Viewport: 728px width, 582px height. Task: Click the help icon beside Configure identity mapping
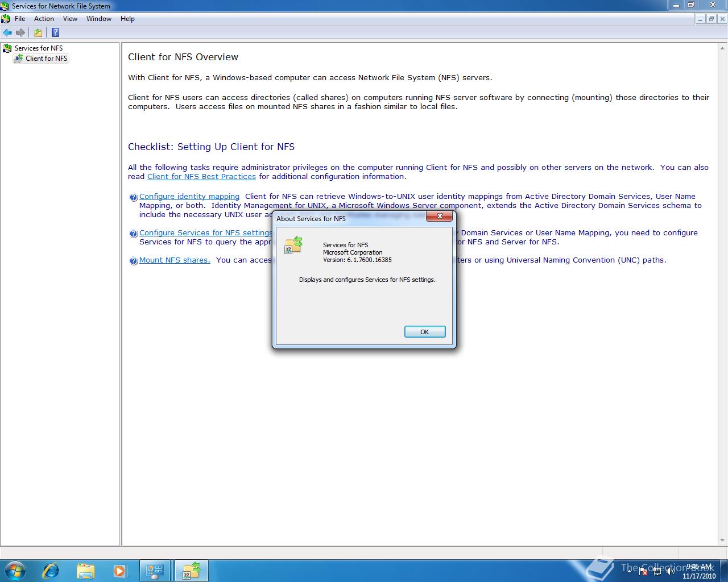coord(133,197)
